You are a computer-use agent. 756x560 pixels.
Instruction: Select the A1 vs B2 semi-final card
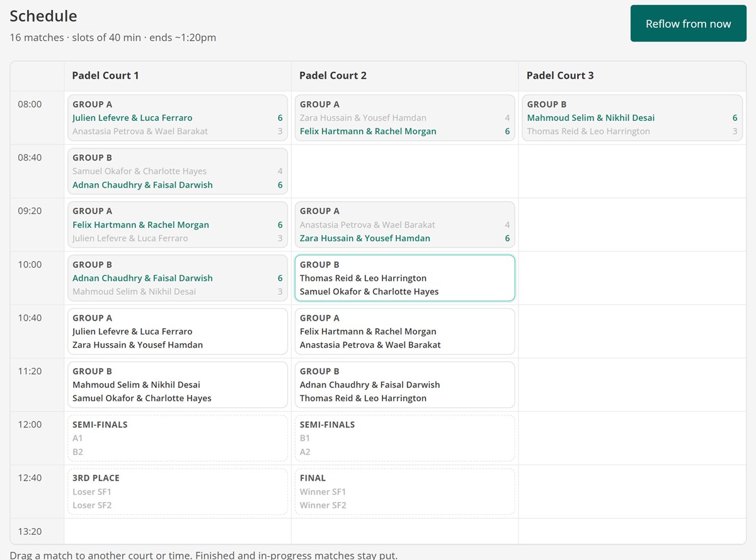[178, 438]
